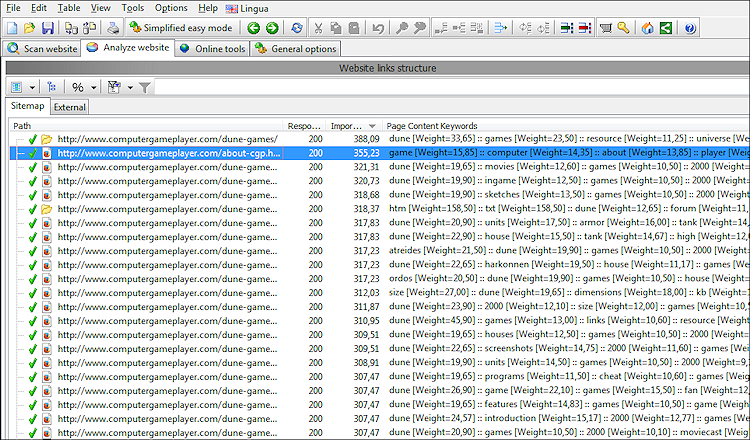The width and height of the screenshot is (750, 440).
Task: Click the quick filter options icon
Action: (114, 87)
